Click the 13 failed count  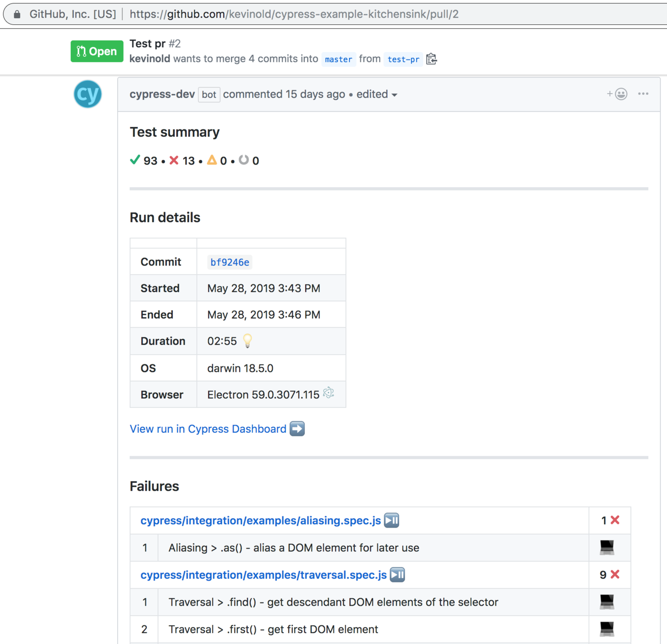pyautogui.click(x=189, y=161)
